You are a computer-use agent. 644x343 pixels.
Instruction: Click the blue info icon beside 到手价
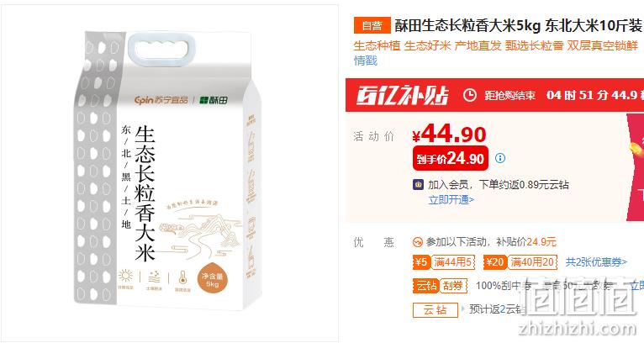[500, 158]
